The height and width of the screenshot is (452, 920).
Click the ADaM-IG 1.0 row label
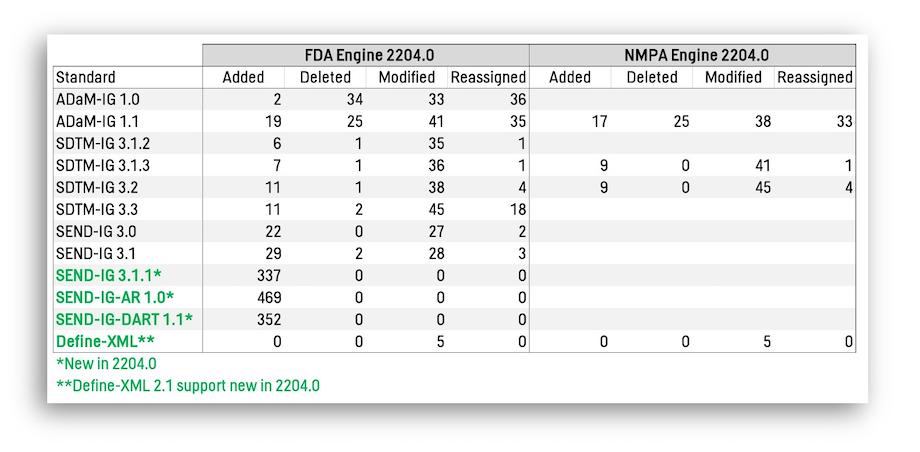coord(89,100)
